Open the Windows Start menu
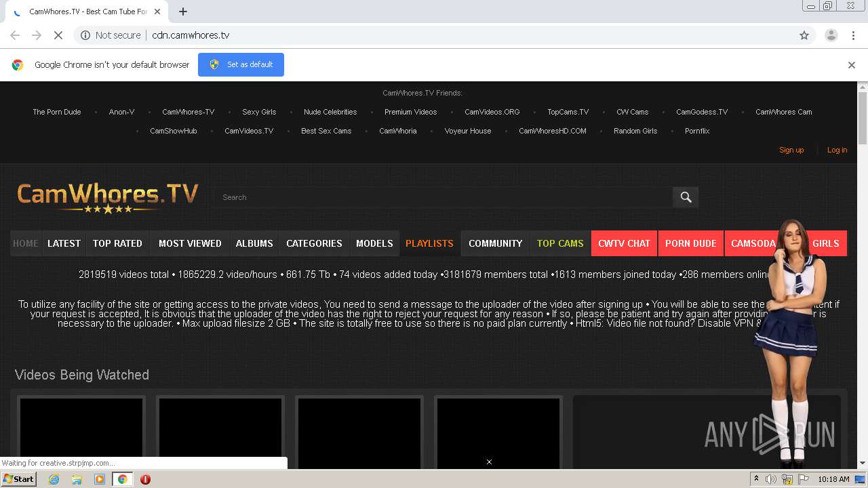 pos(18,479)
